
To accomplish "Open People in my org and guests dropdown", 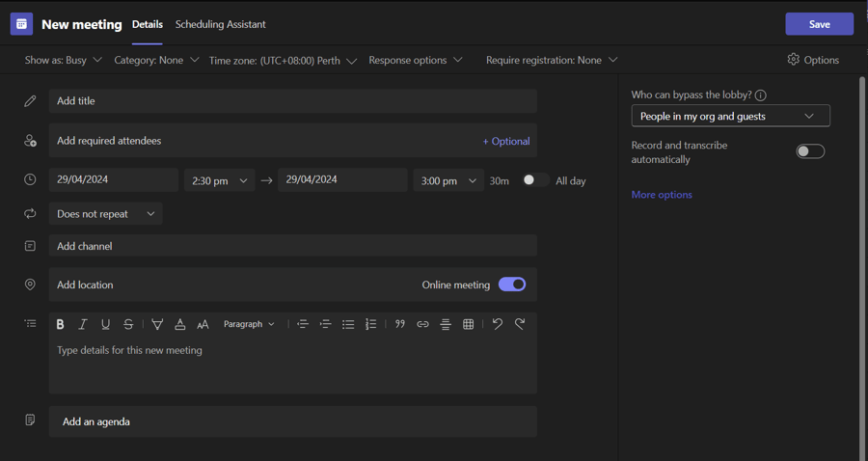I will point(731,117).
